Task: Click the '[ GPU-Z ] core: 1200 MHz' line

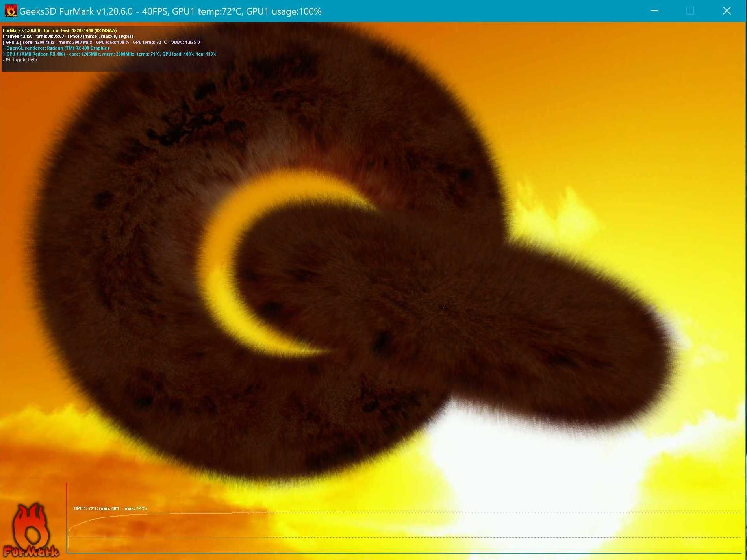Action: tap(102, 42)
